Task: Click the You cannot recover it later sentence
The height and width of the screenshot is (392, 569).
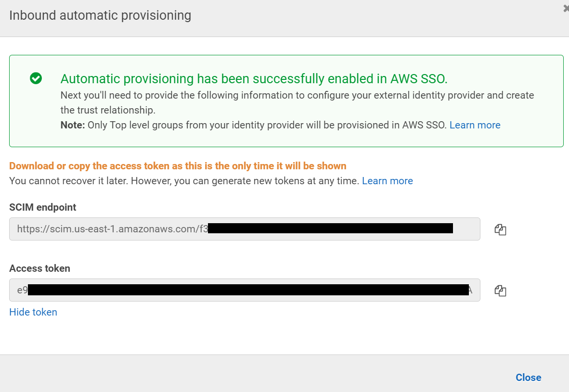Action: point(184,181)
